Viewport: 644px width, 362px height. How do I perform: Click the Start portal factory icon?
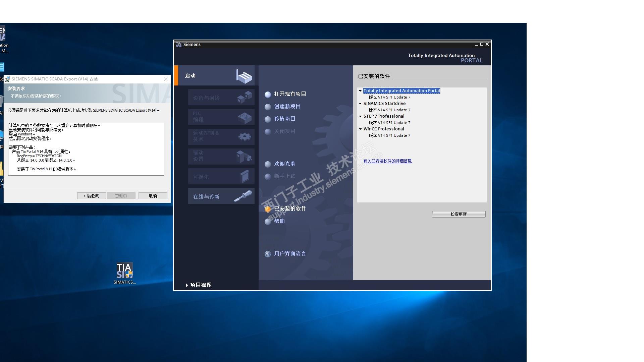[x=244, y=76]
